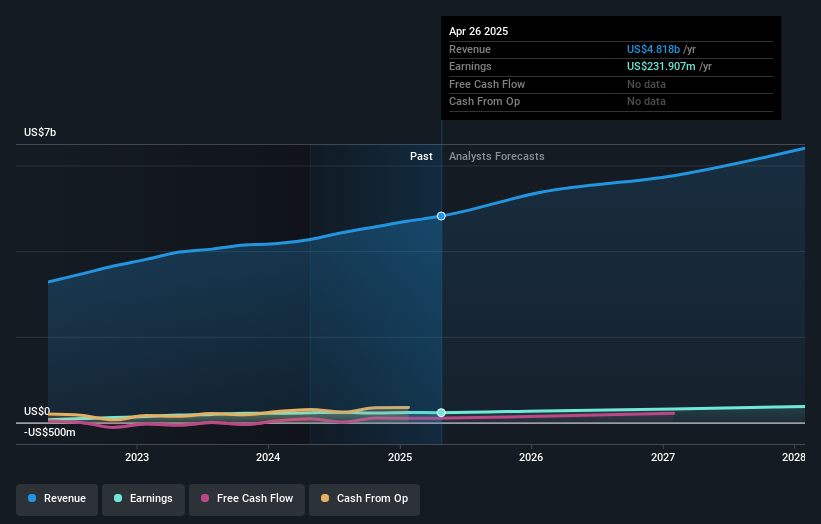The width and height of the screenshot is (821, 524).
Task: Toggle the Cash From Op legend series
Action: (364, 499)
